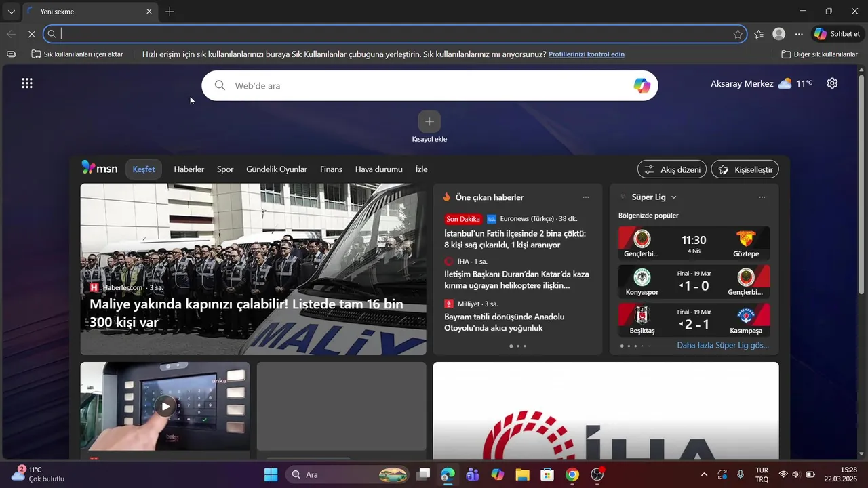Read İstanbul'un Fatih ilçesinde 2 bina çöktü

(515, 239)
